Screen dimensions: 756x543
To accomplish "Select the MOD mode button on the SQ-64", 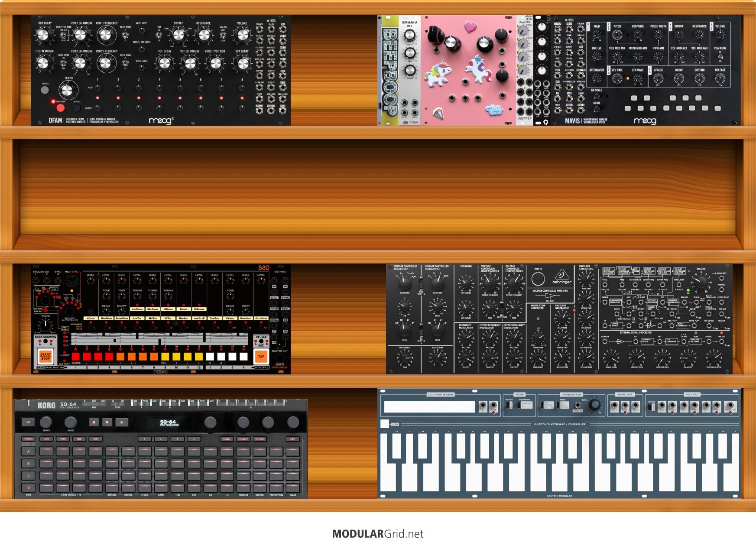I will (x=79, y=439).
